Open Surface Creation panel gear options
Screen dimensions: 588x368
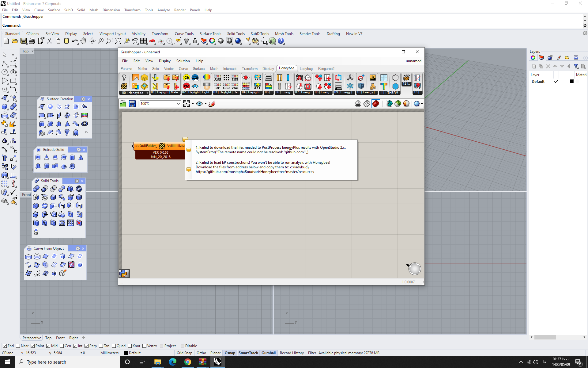tap(83, 99)
